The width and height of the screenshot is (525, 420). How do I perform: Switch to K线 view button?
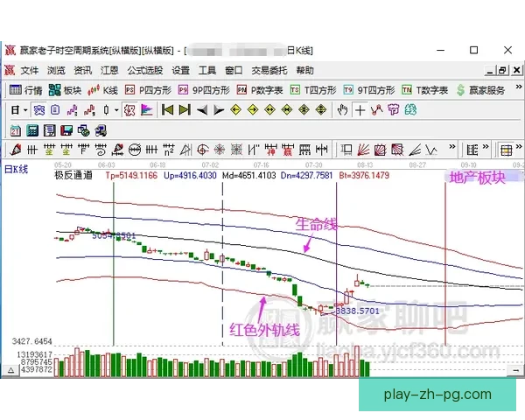pyautogui.click(x=102, y=90)
